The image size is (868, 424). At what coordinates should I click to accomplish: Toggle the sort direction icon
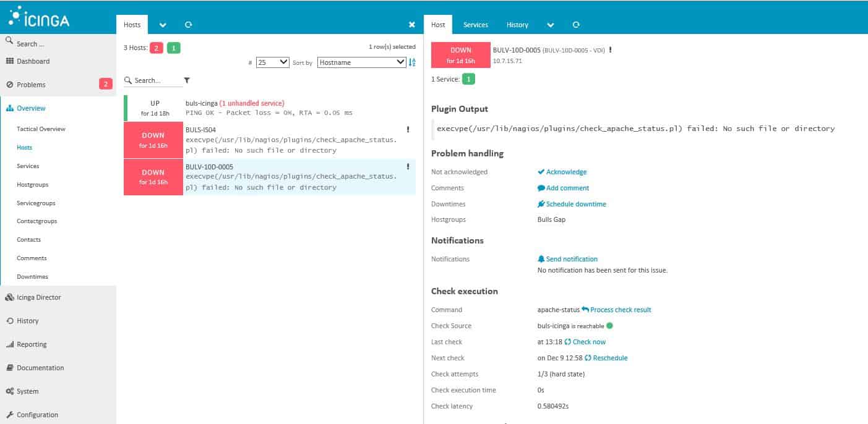tap(413, 62)
